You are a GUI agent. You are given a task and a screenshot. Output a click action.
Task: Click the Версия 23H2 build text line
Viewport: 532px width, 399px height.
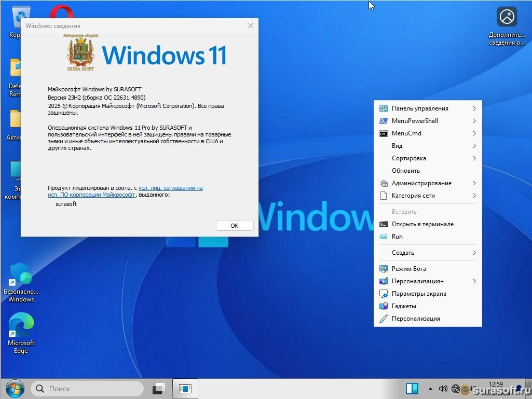coord(97,98)
